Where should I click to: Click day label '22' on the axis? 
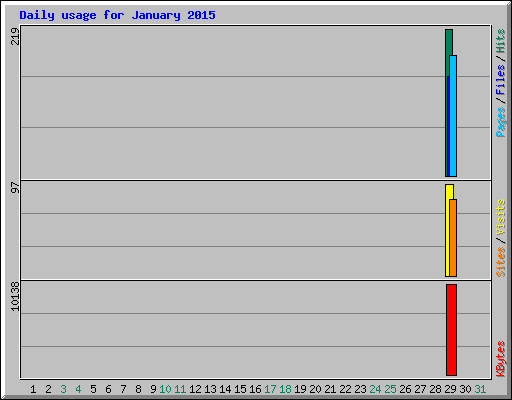[345, 389]
